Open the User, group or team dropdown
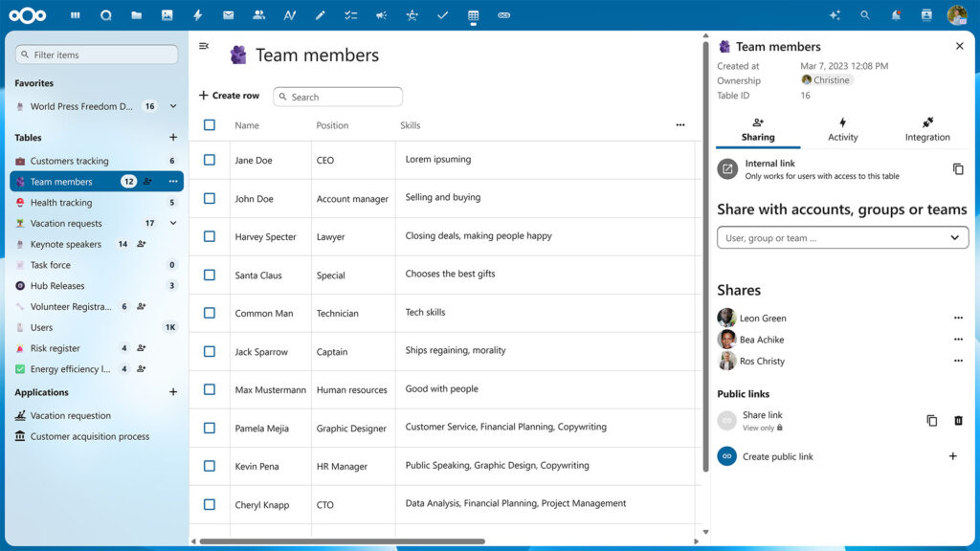The image size is (980, 551). [842, 238]
